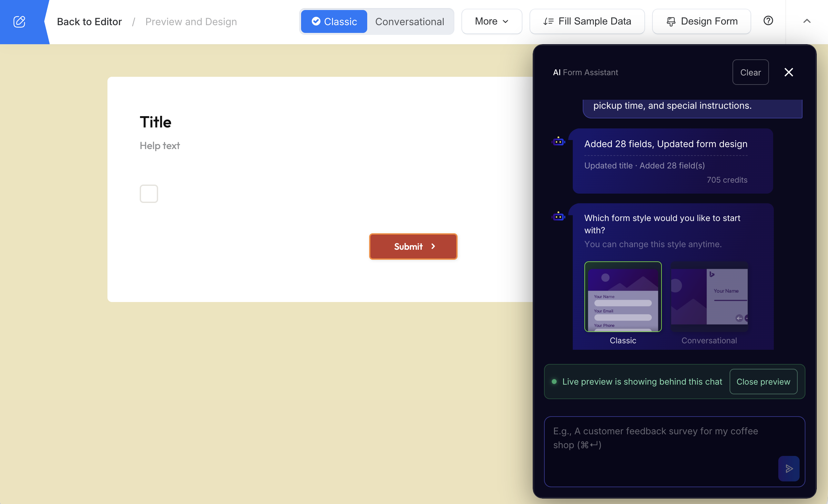Screen dimensions: 828x504
Task: Choose the Conversational style thumbnail
Action: (709, 297)
